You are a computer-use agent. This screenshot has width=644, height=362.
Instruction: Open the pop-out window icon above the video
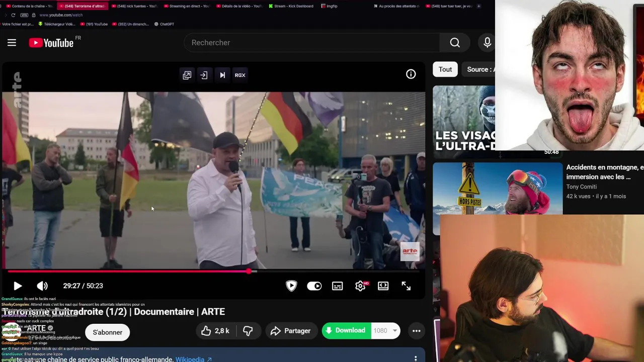pos(187,75)
